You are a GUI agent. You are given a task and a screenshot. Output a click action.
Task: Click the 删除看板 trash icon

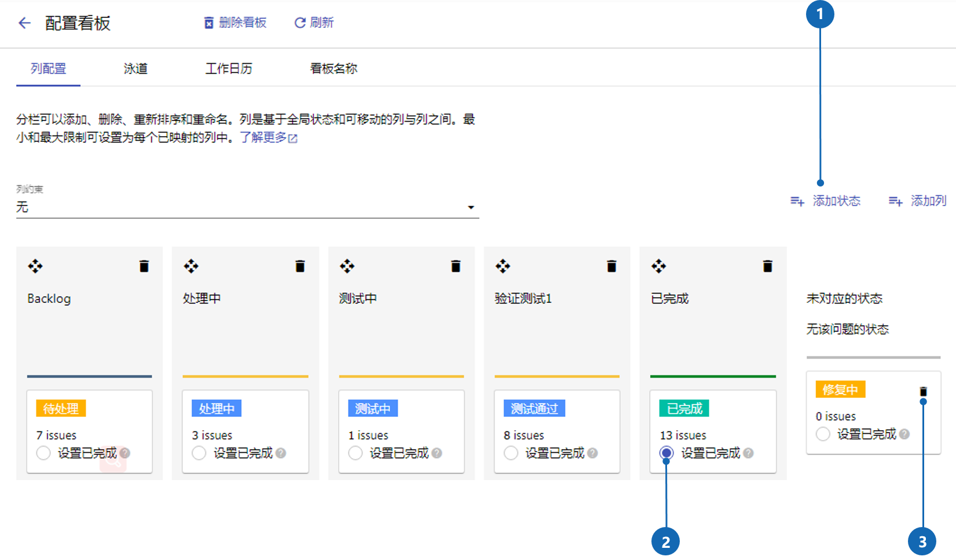209,23
